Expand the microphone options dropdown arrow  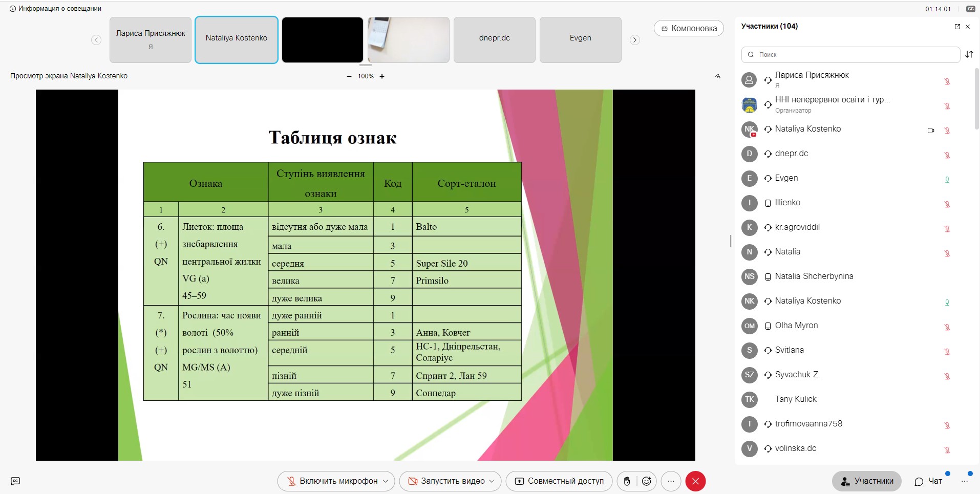pyautogui.click(x=386, y=481)
